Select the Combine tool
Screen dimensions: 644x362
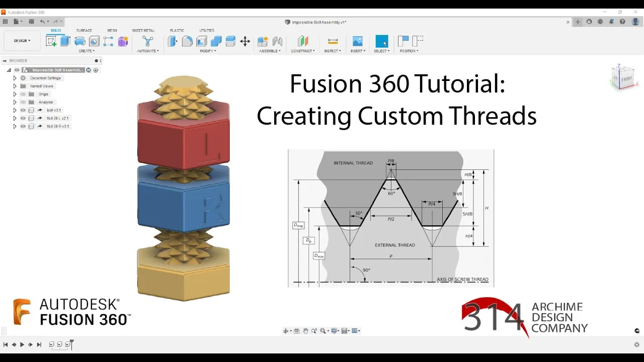[216, 41]
